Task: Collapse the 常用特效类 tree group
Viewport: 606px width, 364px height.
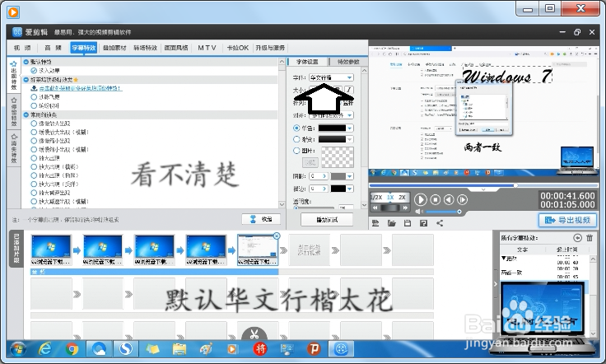Action: pyautogui.click(x=26, y=114)
